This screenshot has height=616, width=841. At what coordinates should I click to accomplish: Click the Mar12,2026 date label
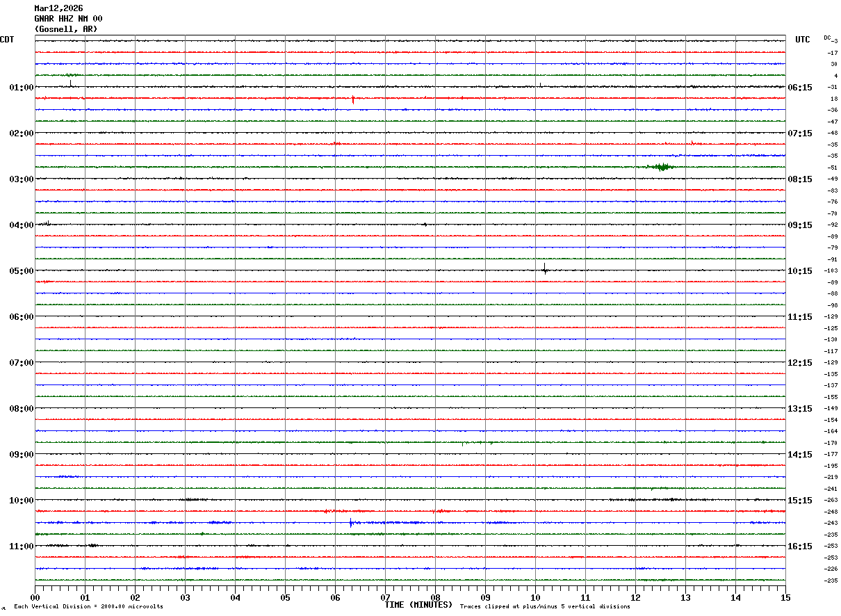58,8
